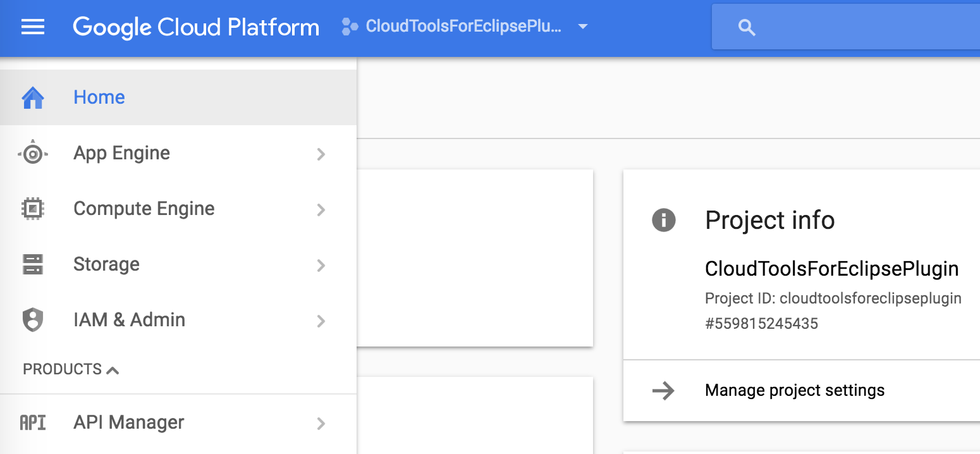Click the IAM & Admin shield icon
The height and width of the screenshot is (454, 980).
click(x=33, y=320)
